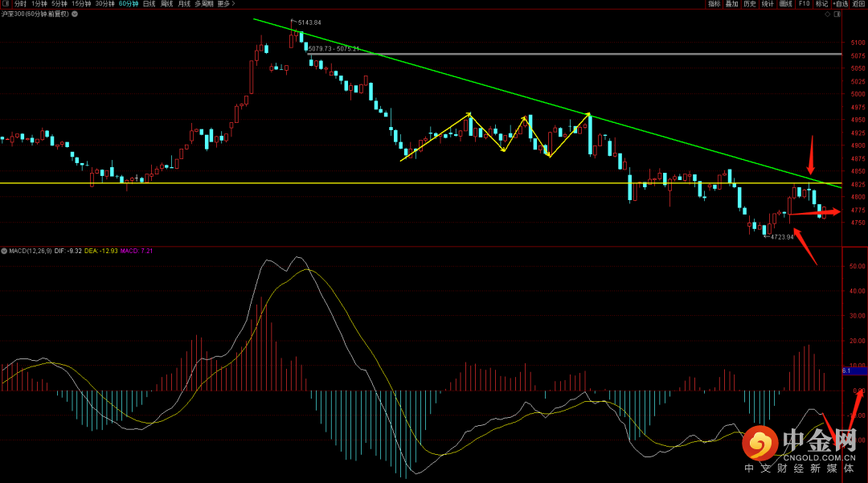
Task: Expand the MACD indicator settings arrow
Action: 3,252
